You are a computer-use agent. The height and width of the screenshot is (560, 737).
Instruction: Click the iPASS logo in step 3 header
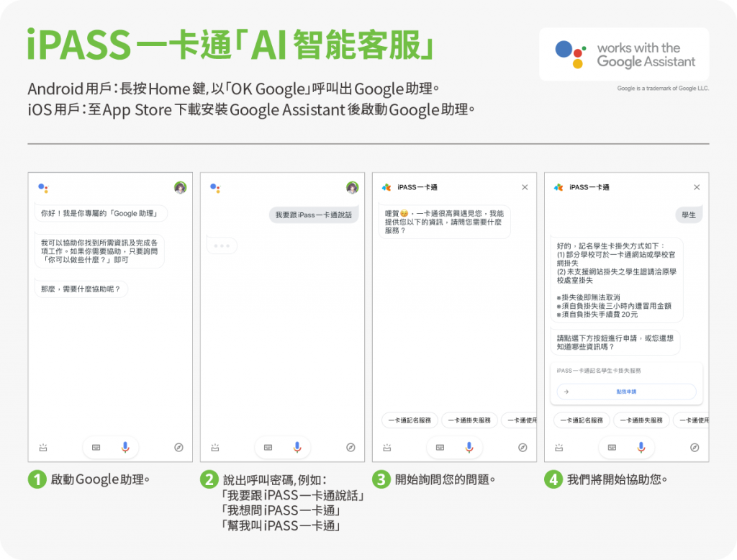click(x=386, y=188)
